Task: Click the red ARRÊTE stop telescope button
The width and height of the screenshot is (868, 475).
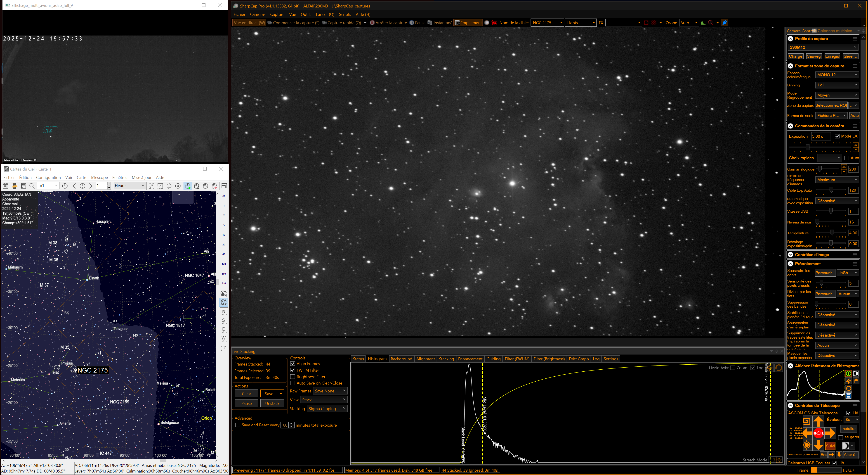Action: click(818, 433)
